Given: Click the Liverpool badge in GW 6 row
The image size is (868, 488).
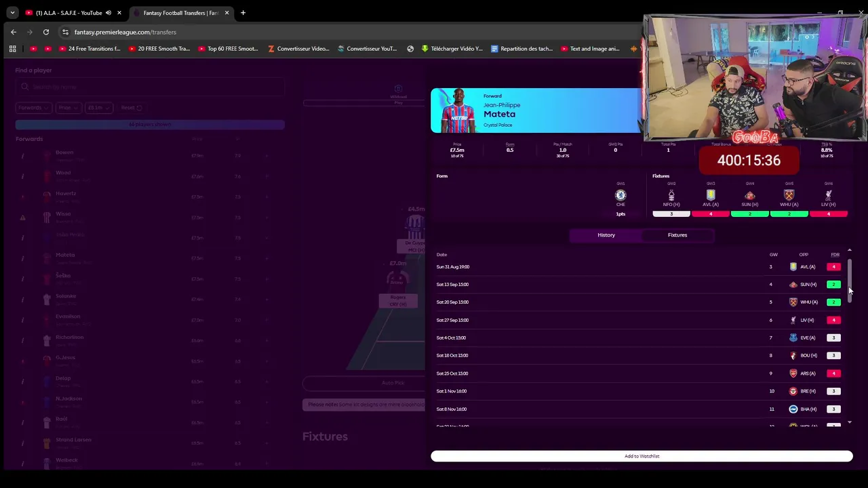Looking at the screenshot, I should coord(793,320).
